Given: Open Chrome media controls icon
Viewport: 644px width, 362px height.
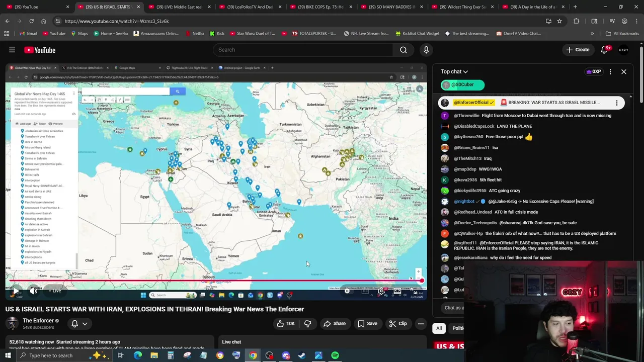Looking at the screenshot, I should (612, 21).
